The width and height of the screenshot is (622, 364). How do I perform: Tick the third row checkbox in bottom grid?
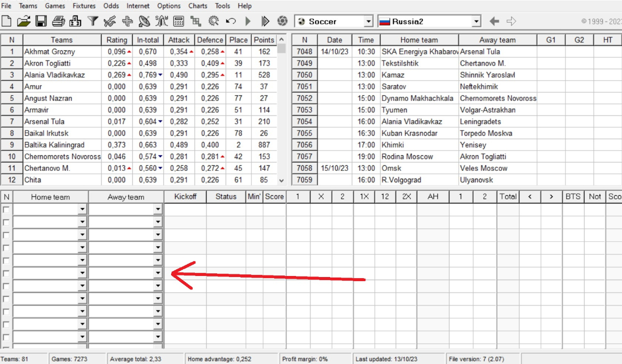pos(6,235)
